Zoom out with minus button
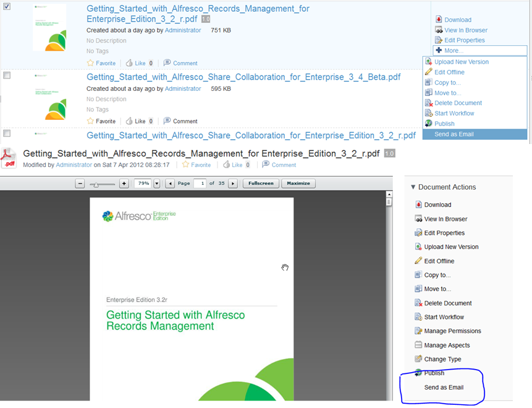The image size is (532, 408). [x=80, y=184]
